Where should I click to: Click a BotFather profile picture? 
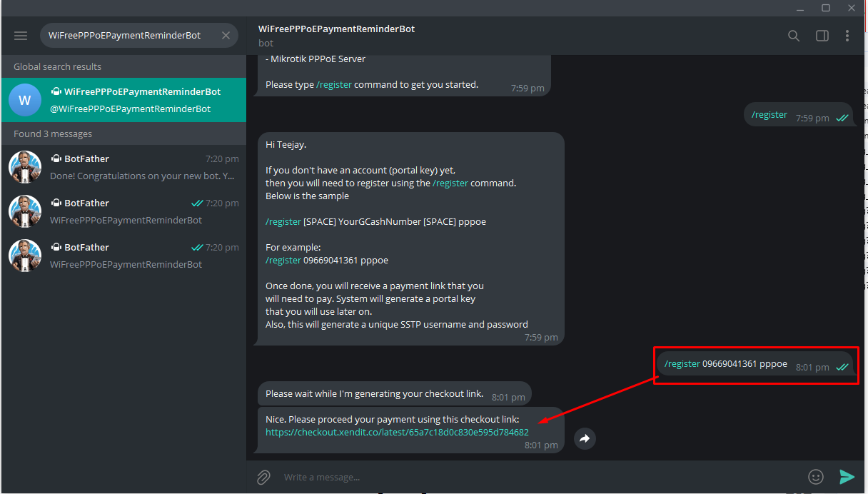pyautogui.click(x=25, y=167)
